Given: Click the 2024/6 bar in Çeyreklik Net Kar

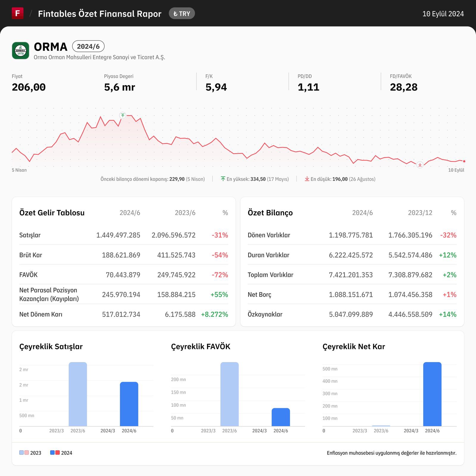Looking at the screenshot, I should [x=432, y=394].
